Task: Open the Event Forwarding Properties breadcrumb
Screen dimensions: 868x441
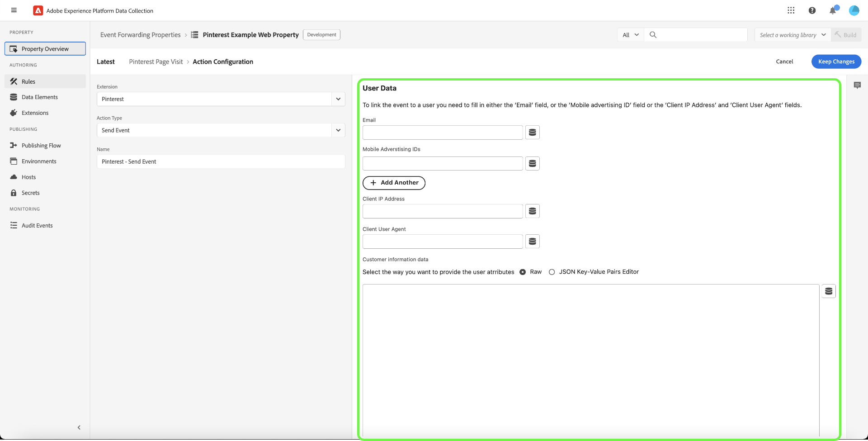Action: point(140,35)
